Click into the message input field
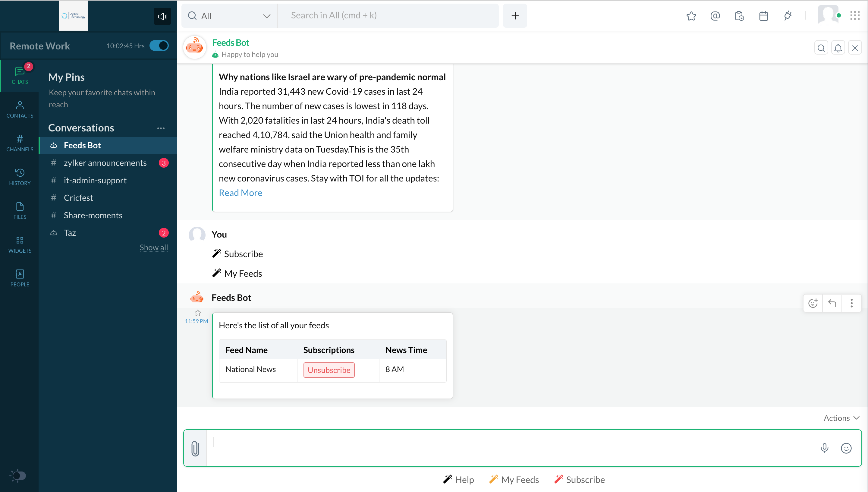This screenshot has height=492, width=868. (x=507, y=448)
